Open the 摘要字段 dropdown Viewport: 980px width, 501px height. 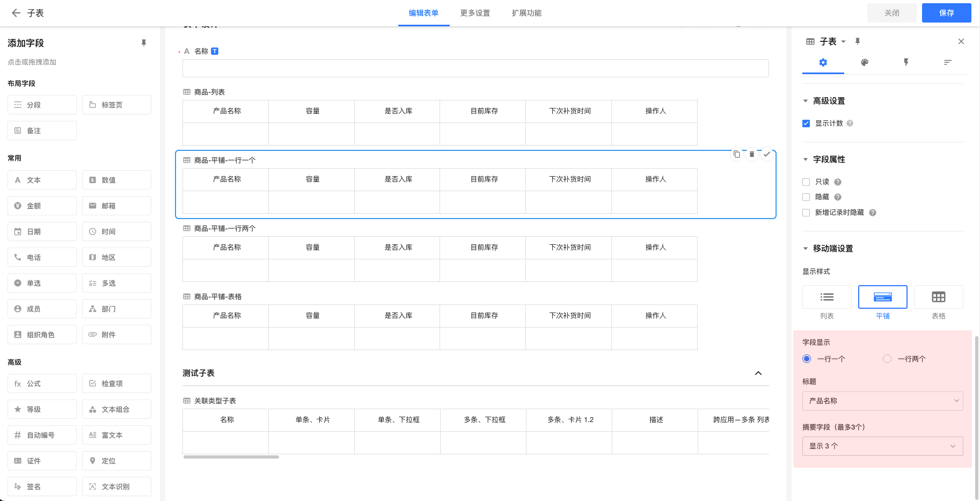coord(882,446)
